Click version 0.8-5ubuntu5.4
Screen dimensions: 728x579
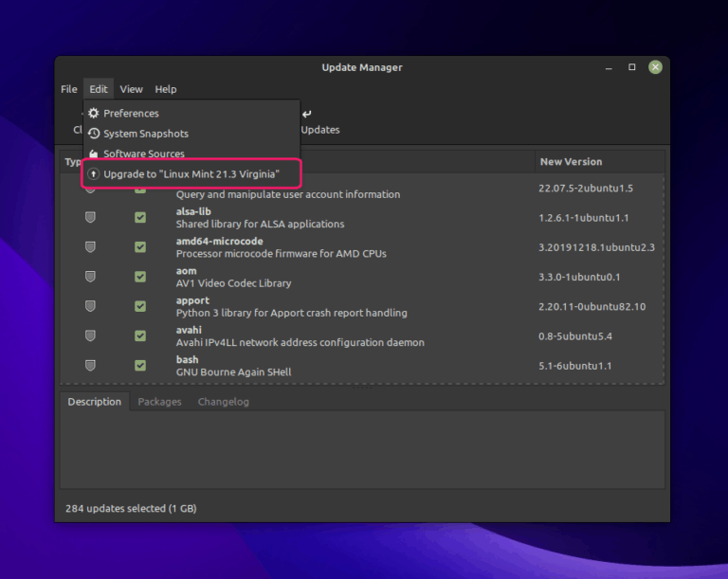(575, 336)
